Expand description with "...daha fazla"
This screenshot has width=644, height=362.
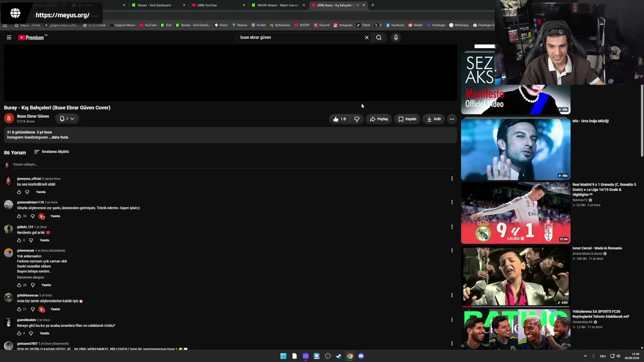(59, 137)
